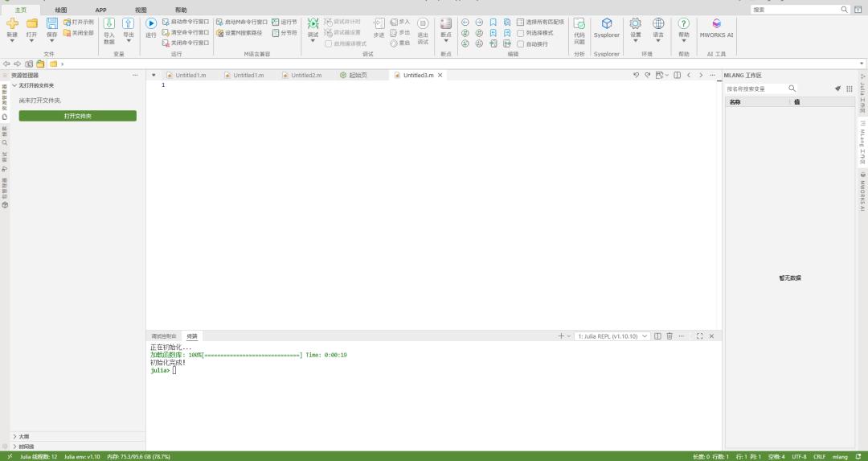Screen dimensions: 868x461
Task: Click the 帮助 question mark icon
Action: (x=684, y=23)
